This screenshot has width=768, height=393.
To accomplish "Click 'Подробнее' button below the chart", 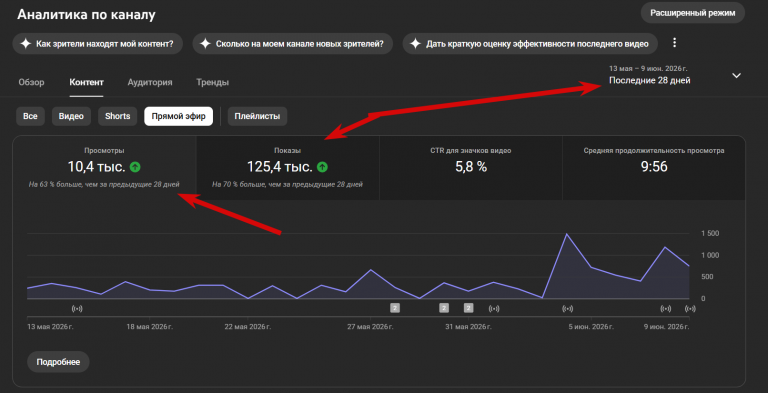I will (58, 362).
